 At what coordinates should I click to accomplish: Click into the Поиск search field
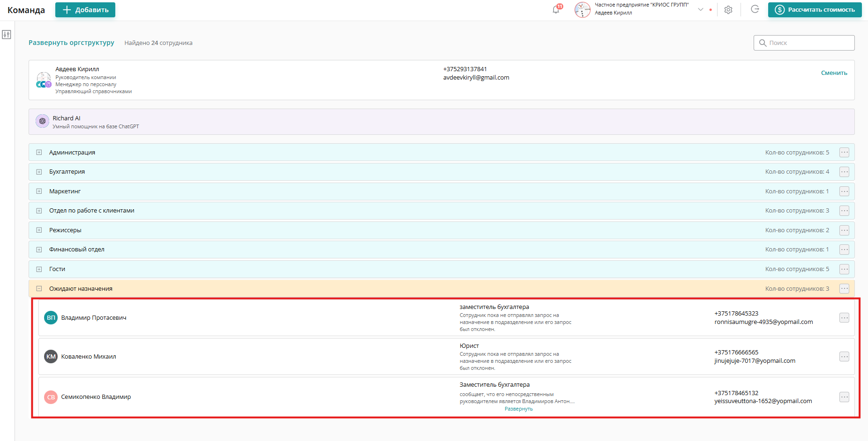pos(804,43)
